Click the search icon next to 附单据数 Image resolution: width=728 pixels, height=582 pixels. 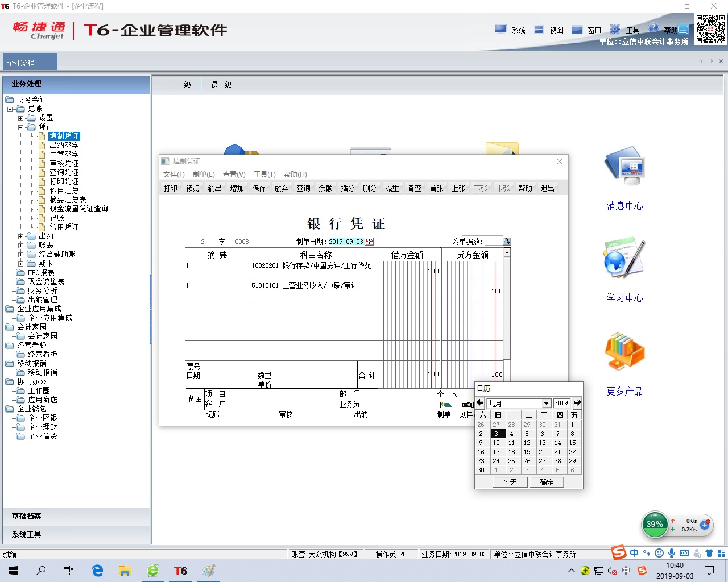click(507, 241)
